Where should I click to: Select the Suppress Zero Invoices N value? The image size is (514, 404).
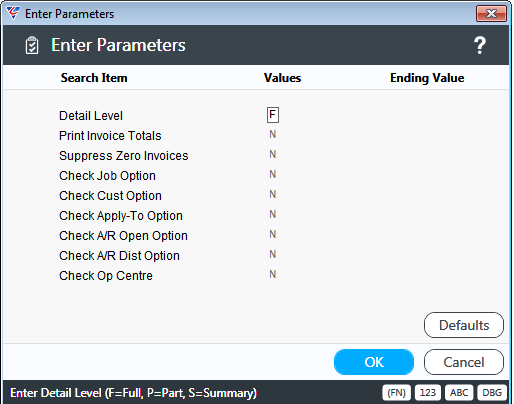273,155
